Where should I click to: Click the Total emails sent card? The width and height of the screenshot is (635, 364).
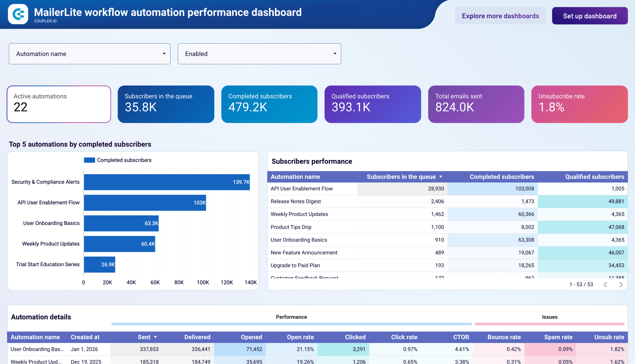476,104
